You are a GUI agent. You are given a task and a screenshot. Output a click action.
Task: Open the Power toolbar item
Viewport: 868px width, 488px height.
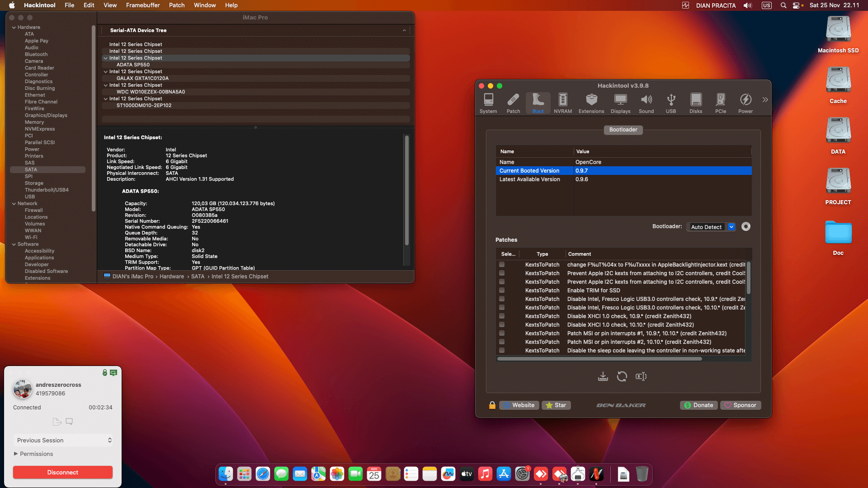(745, 103)
